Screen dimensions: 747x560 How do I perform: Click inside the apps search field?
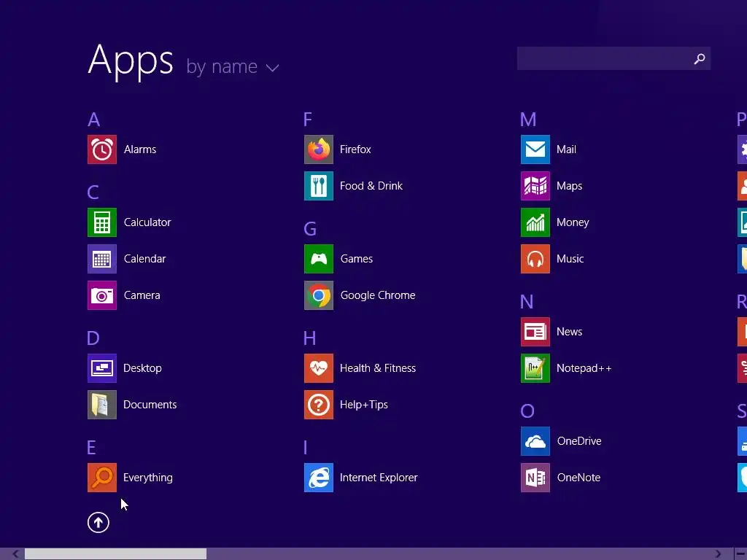coord(614,58)
